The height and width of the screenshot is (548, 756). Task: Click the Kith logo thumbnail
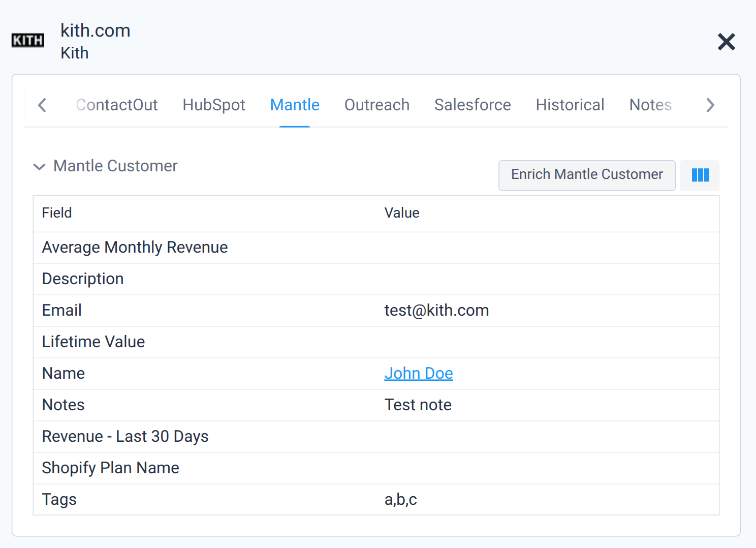pos(28,40)
